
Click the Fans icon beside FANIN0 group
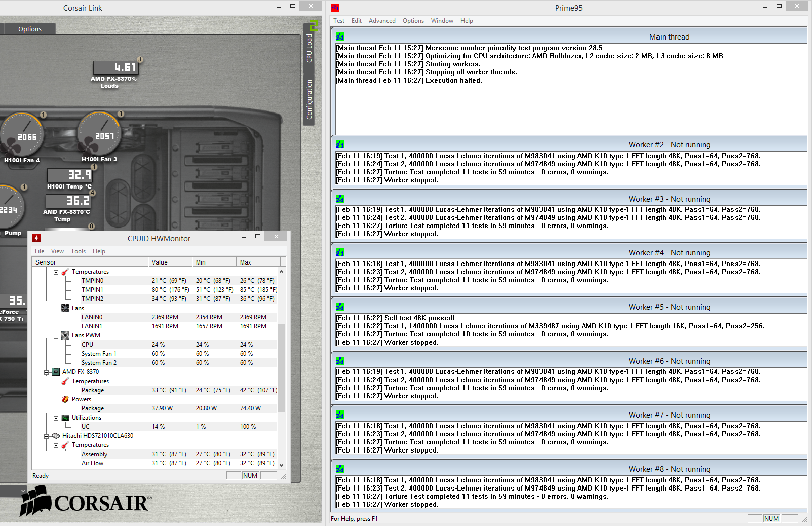point(65,308)
